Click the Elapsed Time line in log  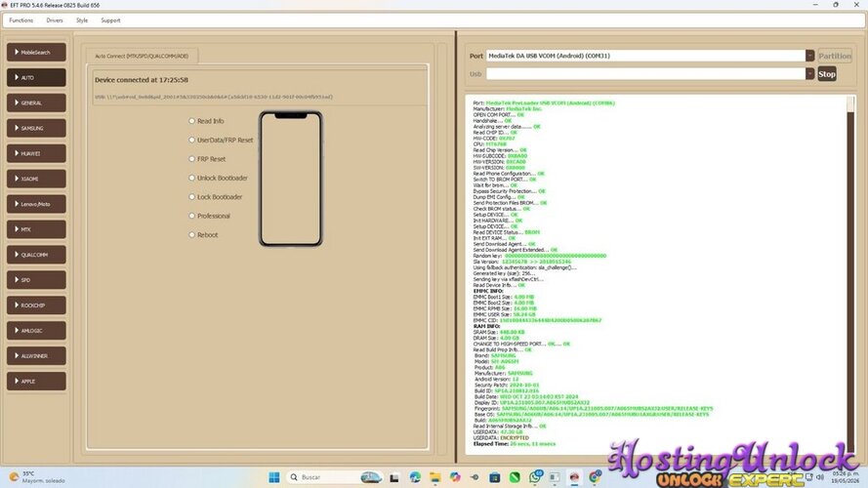[x=515, y=444]
